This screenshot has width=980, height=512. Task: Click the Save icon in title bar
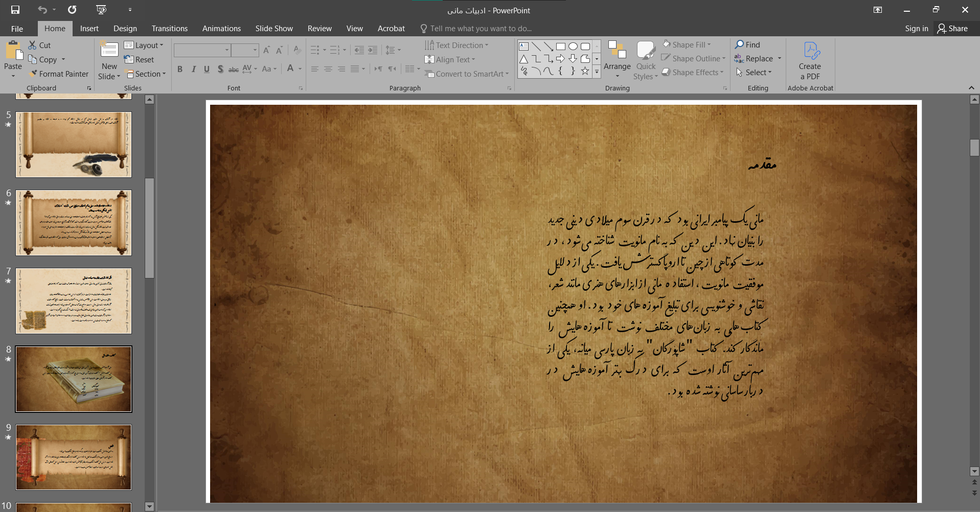[x=15, y=10]
